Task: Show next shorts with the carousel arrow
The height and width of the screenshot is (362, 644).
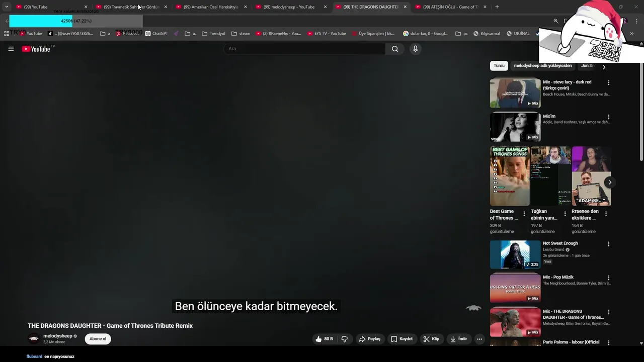Action: pos(610,182)
